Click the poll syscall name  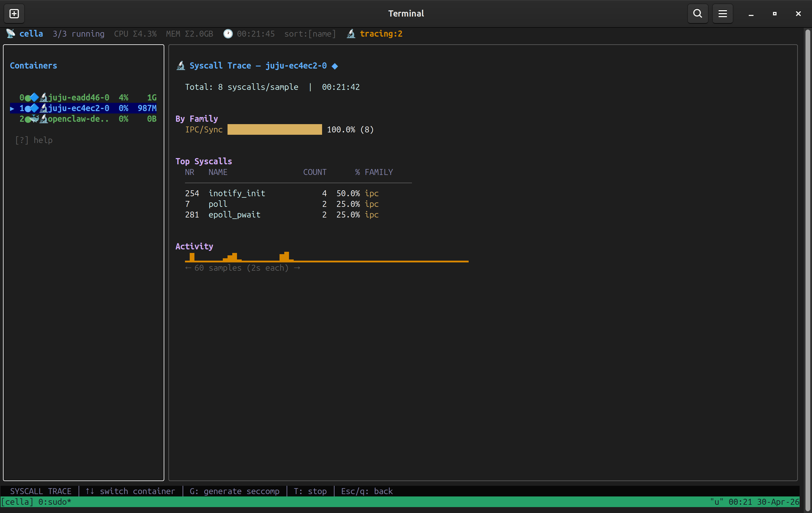[218, 204]
